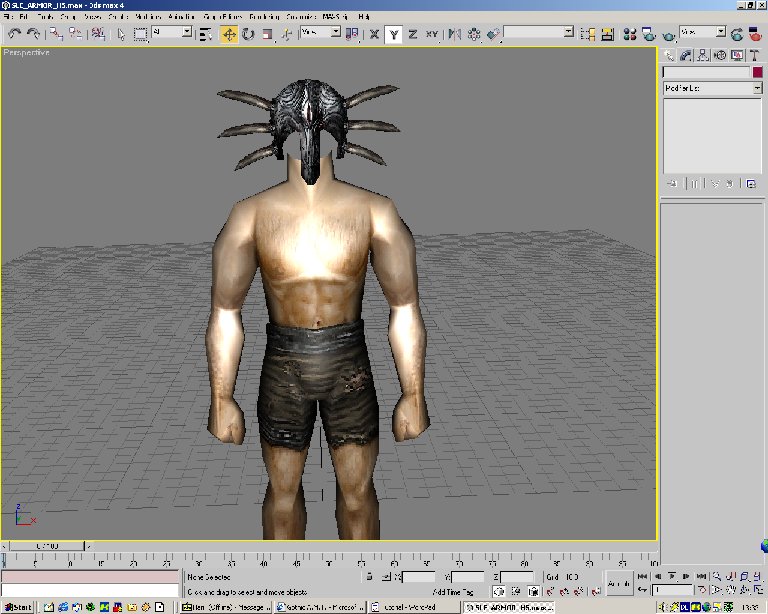
Task: Click the object color swatch
Action: (x=757, y=72)
